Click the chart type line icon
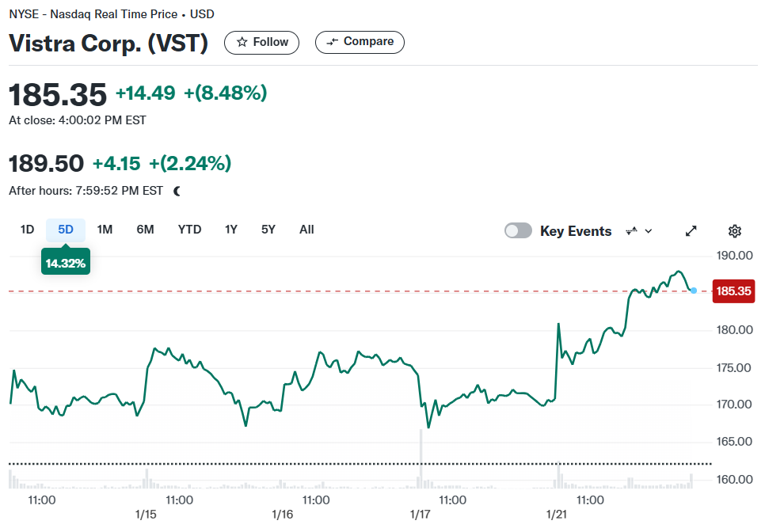This screenshot has height=532, width=765. click(632, 230)
